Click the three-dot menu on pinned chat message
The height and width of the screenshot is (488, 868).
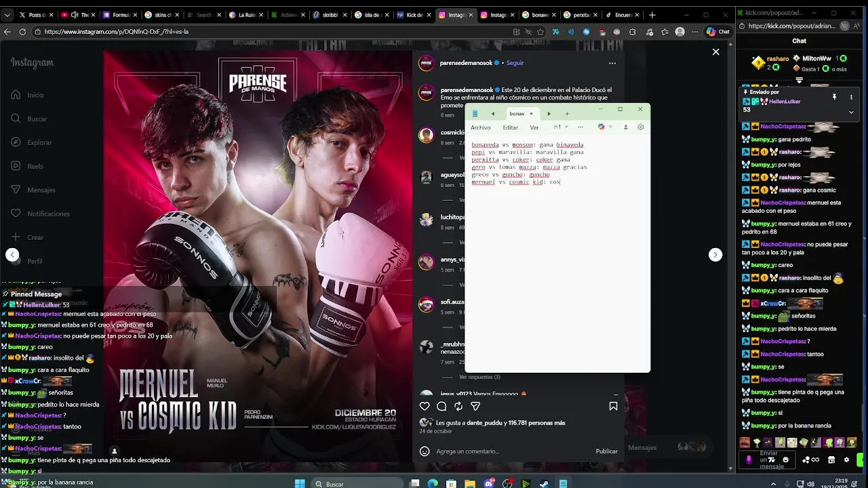pos(851,97)
